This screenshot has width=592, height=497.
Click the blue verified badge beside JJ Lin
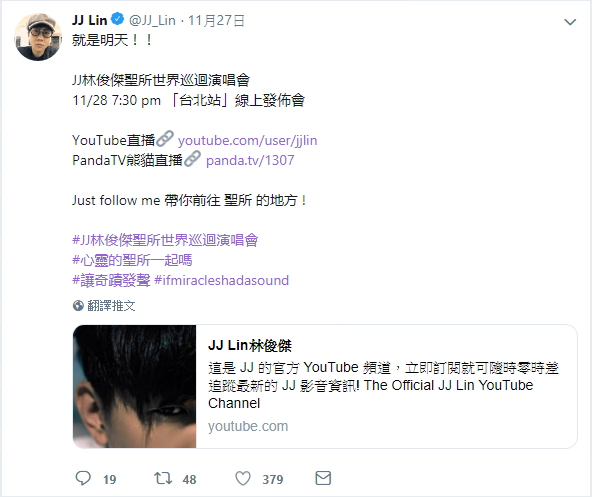pyautogui.click(x=118, y=19)
